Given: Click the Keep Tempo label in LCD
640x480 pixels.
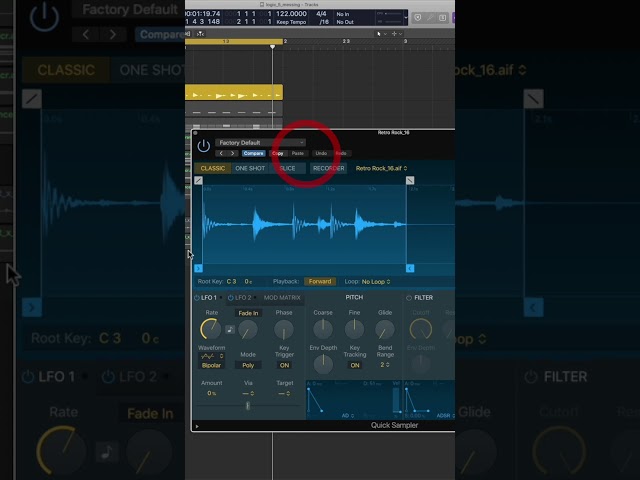Looking at the screenshot, I should click(x=291, y=22).
